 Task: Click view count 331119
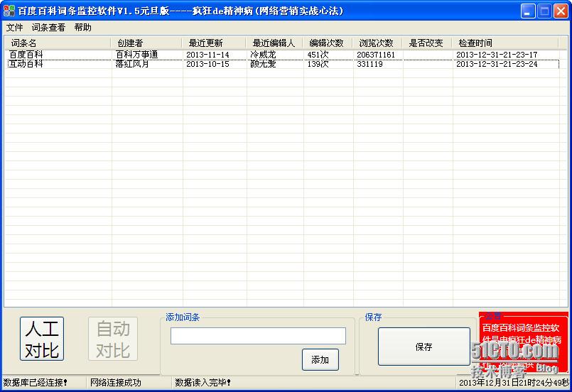[x=369, y=64]
